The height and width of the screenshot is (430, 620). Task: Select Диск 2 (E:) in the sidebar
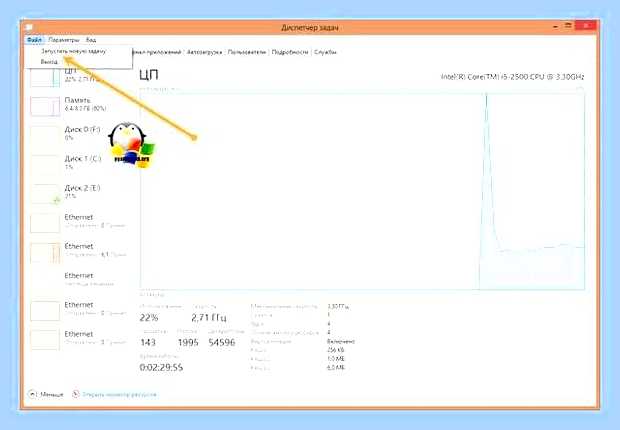click(x=78, y=192)
